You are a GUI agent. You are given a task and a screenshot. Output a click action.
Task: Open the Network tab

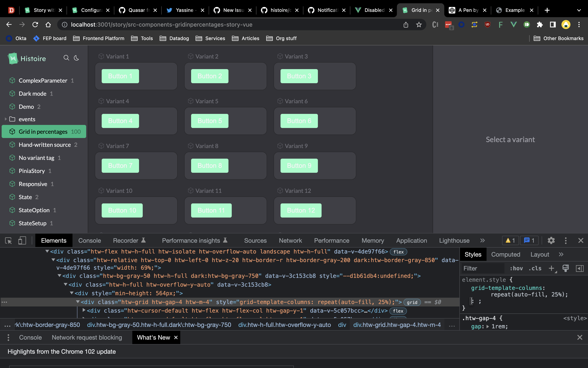point(290,241)
